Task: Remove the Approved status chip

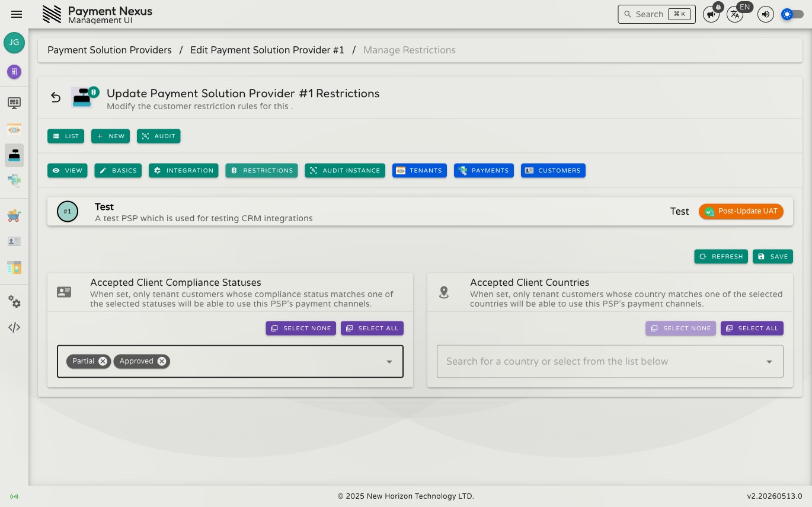Action: (x=162, y=361)
